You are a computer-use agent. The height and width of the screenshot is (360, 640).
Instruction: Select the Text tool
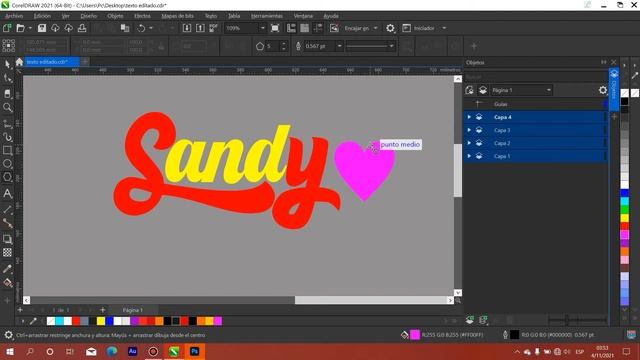click(7, 193)
